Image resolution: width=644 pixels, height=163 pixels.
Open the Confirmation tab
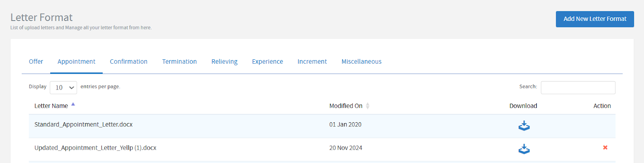[128, 62]
